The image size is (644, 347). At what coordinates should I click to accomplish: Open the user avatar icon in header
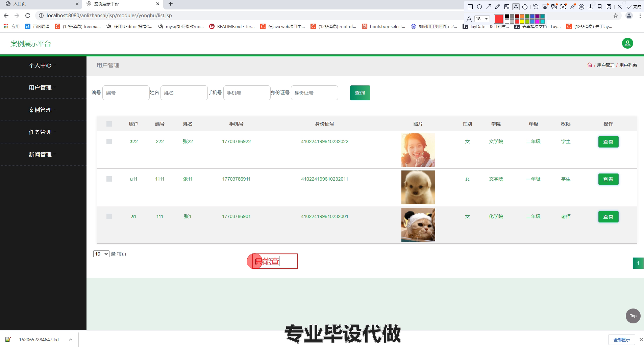click(x=627, y=43)
